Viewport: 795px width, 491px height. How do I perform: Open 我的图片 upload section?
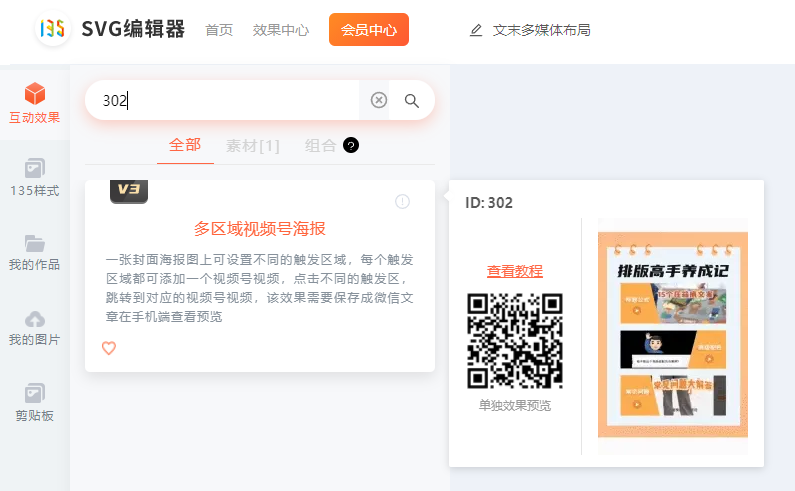coord(34,328)
